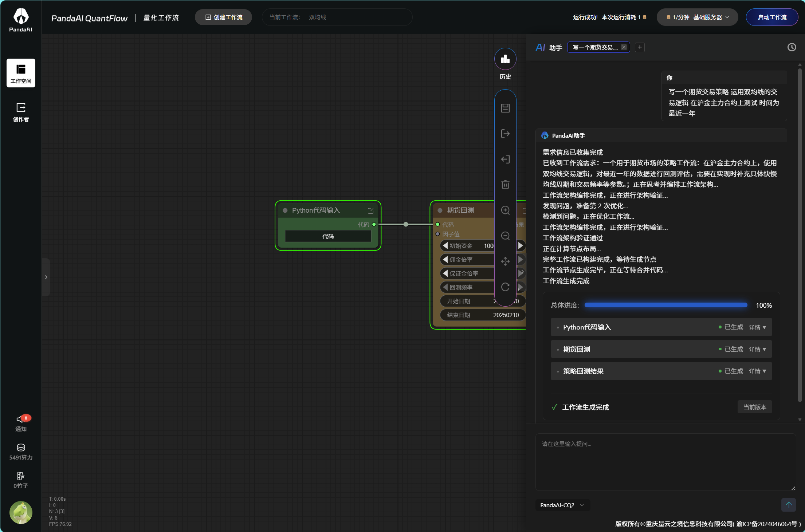Toggle the status dot on Python代码输入 node
Viewport: 805px width, 532px height.
pyautogui.click(x=285, y=210)
